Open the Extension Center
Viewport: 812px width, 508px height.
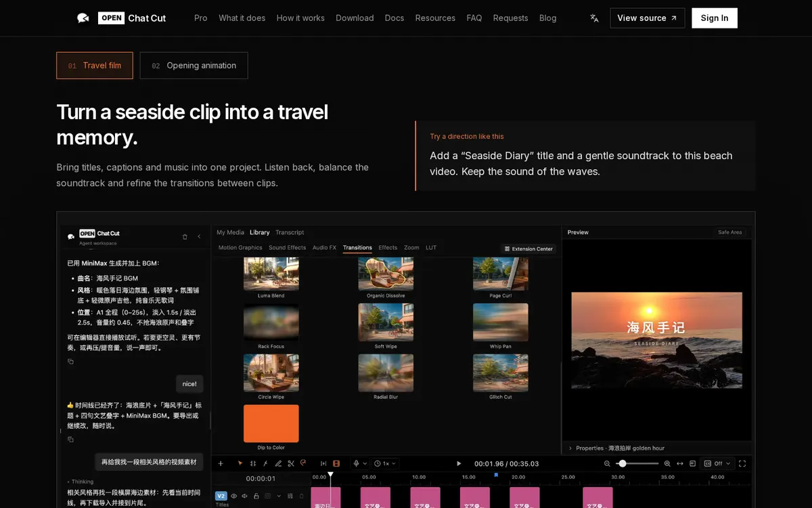tap(528, 249)
